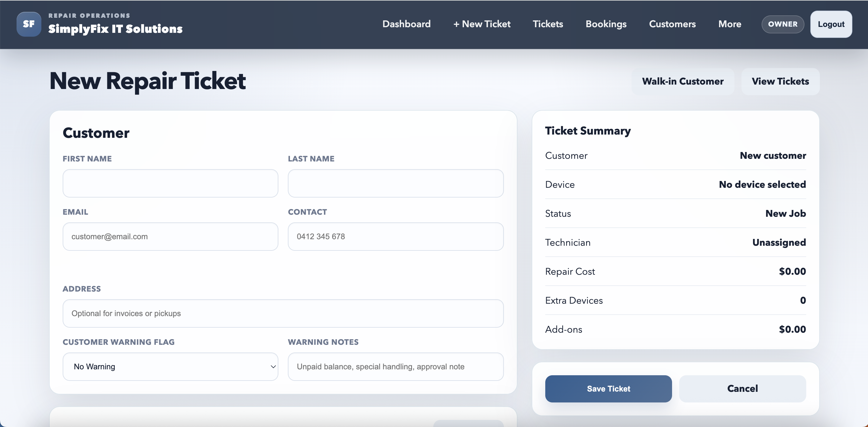Navigate to the Bookings page
The height and width of the screenshot is (427, 868).
click(x=606, y=24)
